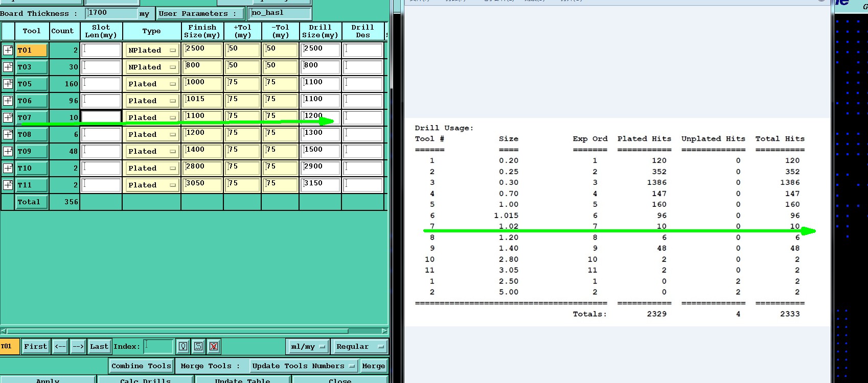Click the Merge button
The image size is (868, 383).
(373, 366)
